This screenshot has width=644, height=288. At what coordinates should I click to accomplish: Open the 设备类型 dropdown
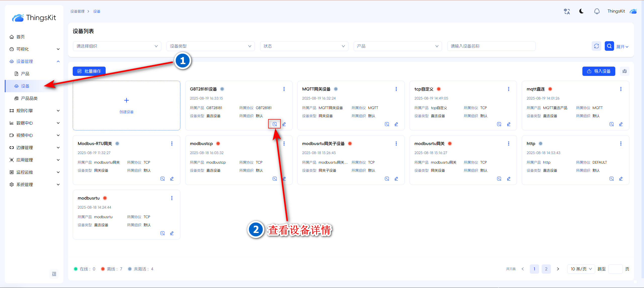tap(210, 46)
